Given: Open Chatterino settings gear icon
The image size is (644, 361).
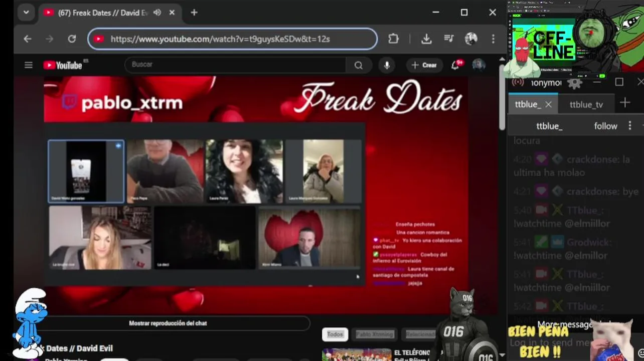Looking at the screenshot, I should [575, 83].
